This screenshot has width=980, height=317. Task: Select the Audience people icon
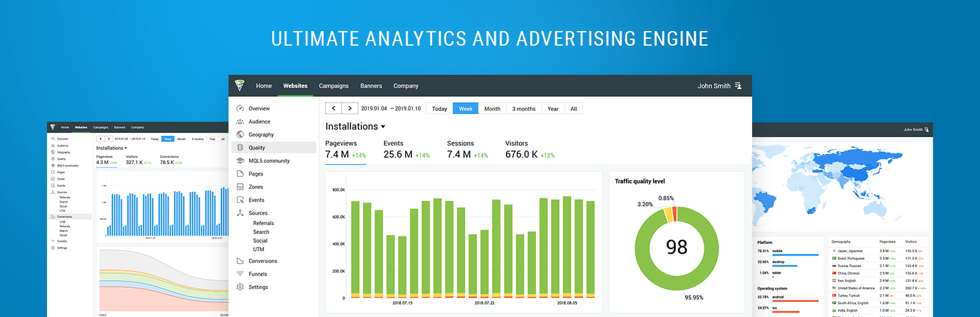pyautogui.click(x=240, y=122)
